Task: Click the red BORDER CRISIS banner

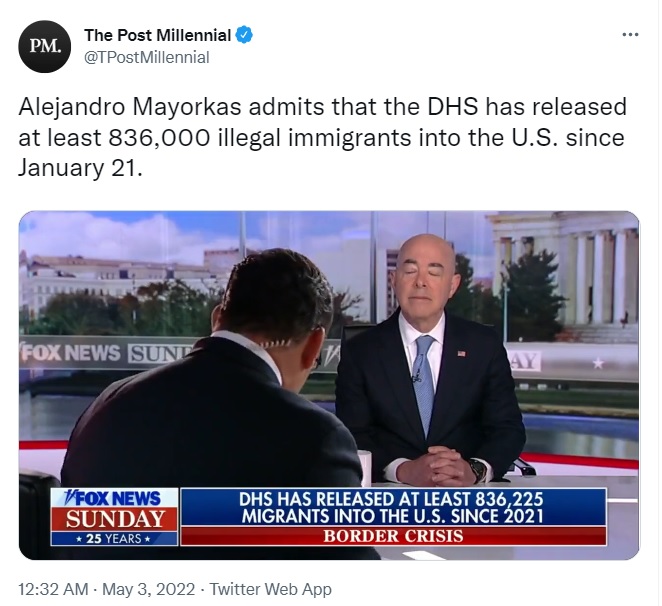Action: 393,536
